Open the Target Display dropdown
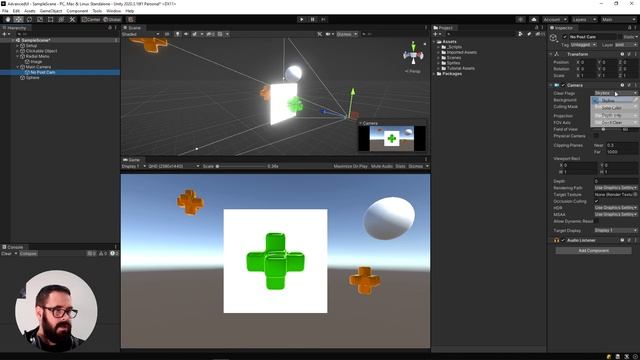The width and height of the screenshot is (640, 360). pyautogui.click(x=616, y=231)
